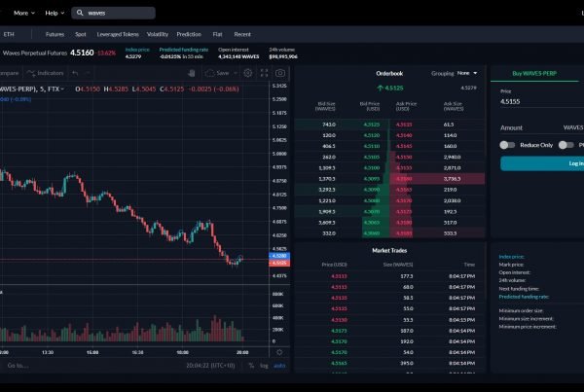The width and height of the screenshot is (584, 392).
Task: Click the highlighted ask size 3,736.5 row
Action: 437,179
